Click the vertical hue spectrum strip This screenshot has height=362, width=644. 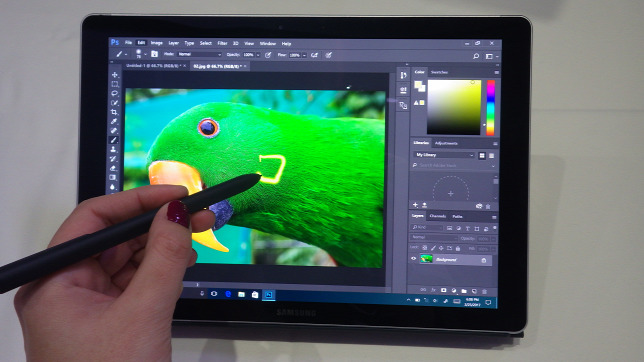[491, 108]
